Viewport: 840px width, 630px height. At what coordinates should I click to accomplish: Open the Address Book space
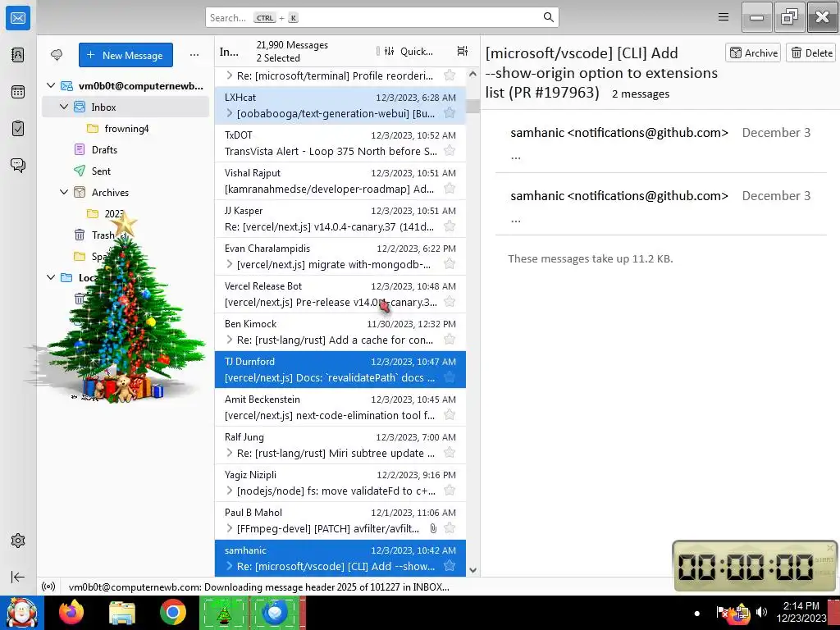click(x=18, y=55)
